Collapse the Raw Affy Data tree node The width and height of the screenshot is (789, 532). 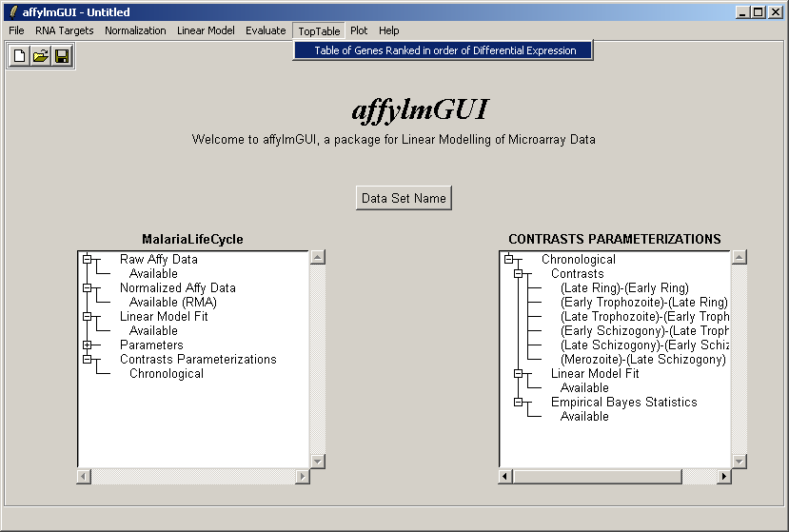point(87,259)
